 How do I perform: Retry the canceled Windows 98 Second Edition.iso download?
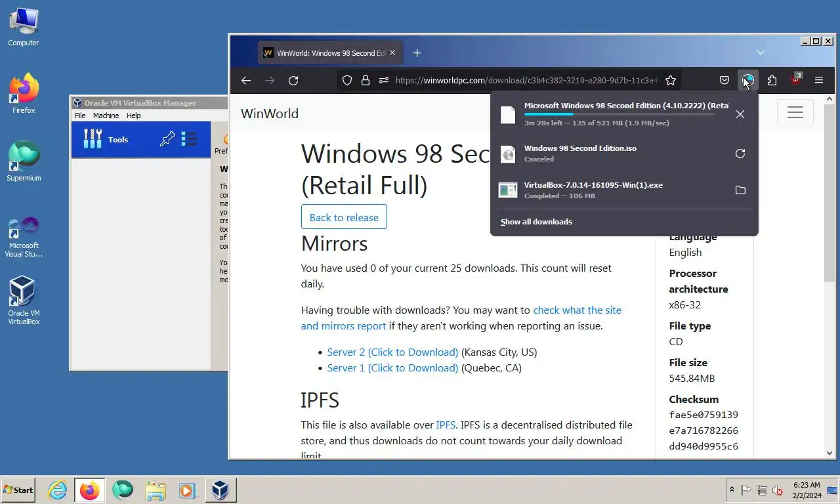click(740, 154)
